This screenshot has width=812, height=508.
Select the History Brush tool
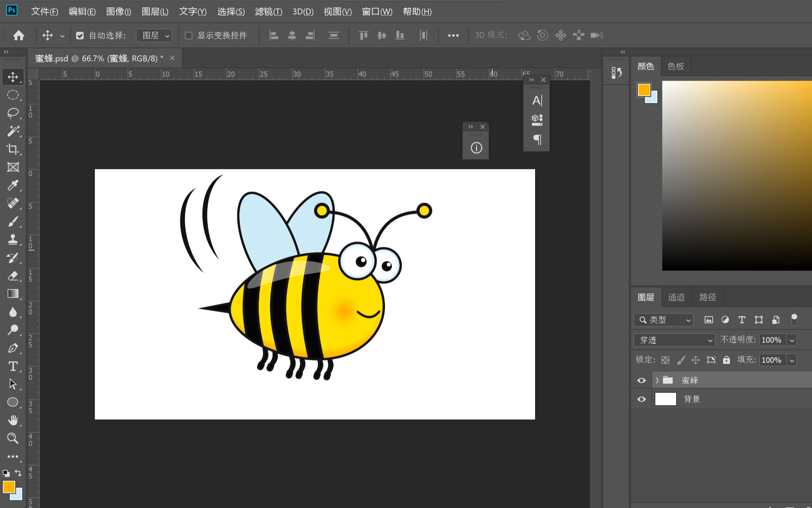coord(13,258)
